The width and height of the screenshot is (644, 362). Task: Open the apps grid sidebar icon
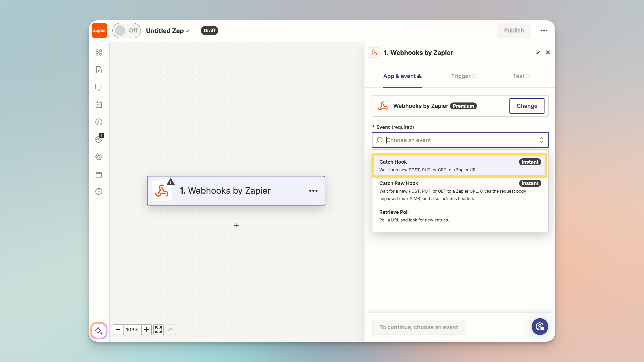click(99, 52)
